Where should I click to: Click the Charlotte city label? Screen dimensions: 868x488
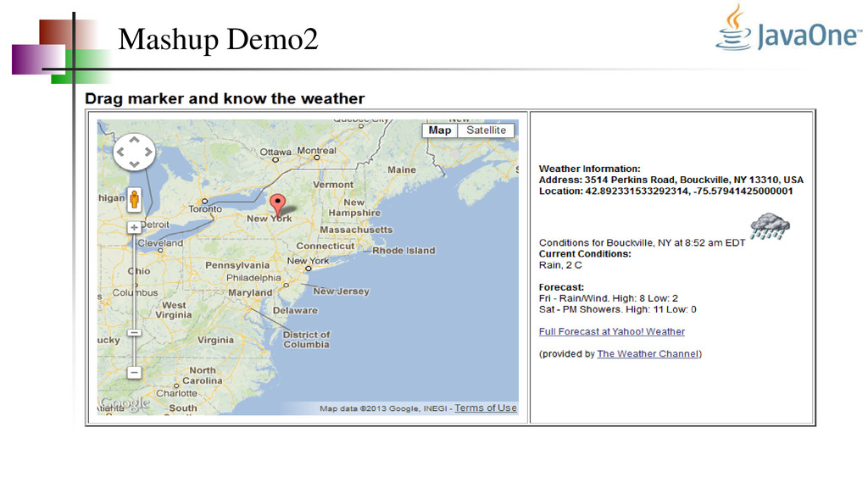176,393
